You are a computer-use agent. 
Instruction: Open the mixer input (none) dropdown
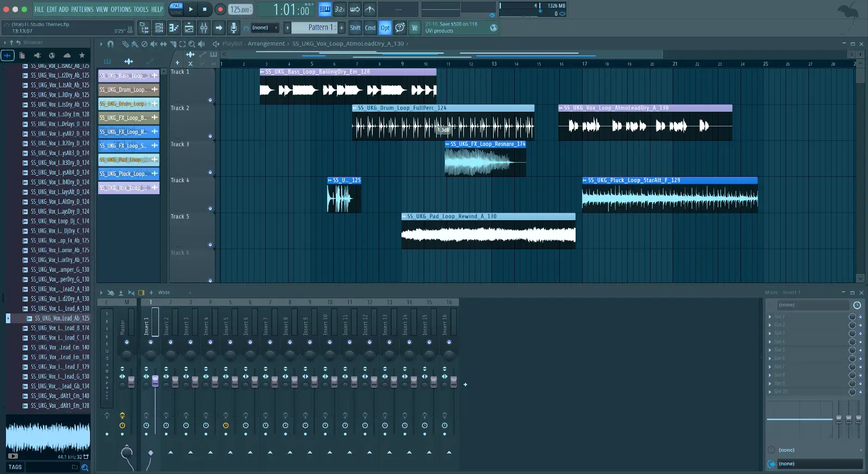click(x=813, y=305)
